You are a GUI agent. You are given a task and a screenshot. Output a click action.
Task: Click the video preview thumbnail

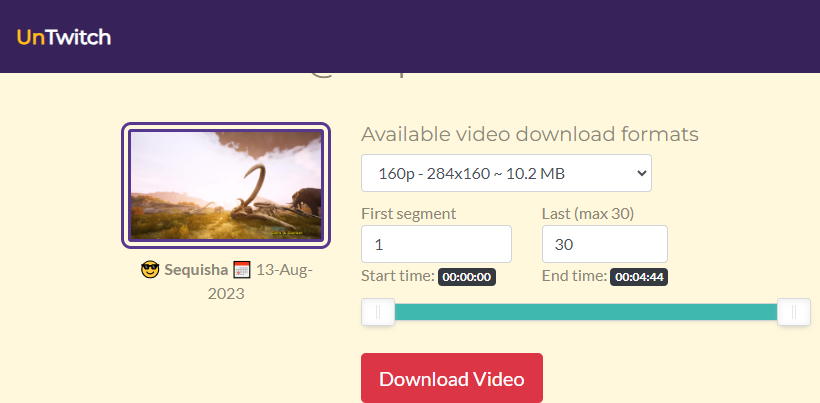pyautogui.click(x=226, y=185)
